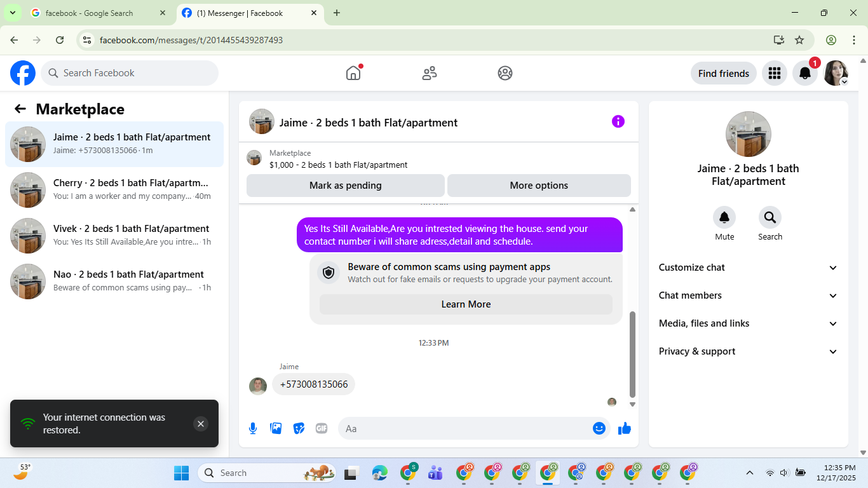Open the Nao conversation in the list
Viewport: 868px width, 488px height.
[114, 281]
